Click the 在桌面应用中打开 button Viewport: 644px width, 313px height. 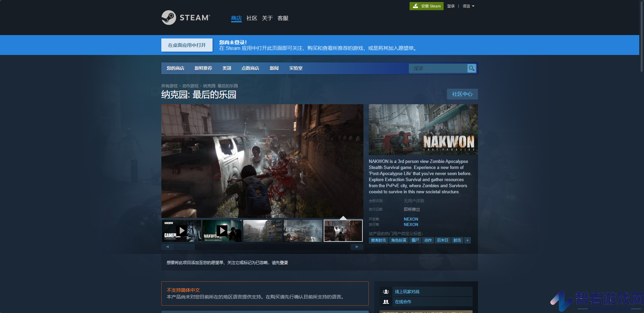click(187, 45)
